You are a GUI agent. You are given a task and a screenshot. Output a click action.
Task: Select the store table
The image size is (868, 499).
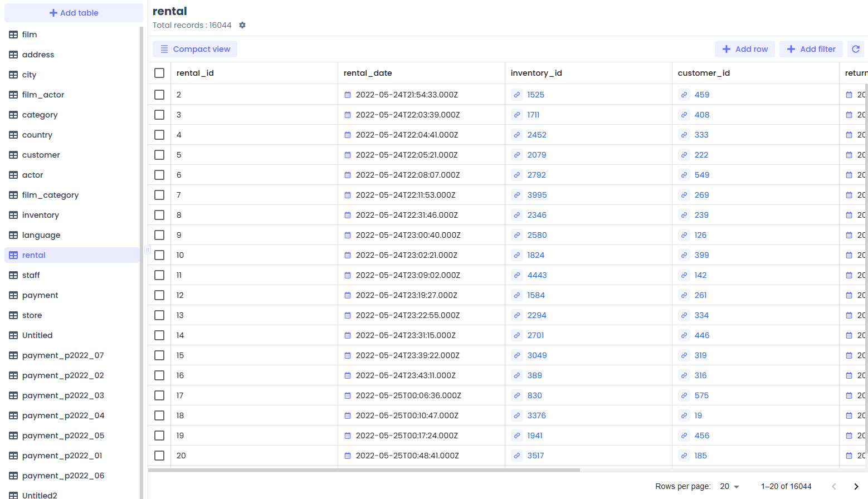click(x=72, y=315)
